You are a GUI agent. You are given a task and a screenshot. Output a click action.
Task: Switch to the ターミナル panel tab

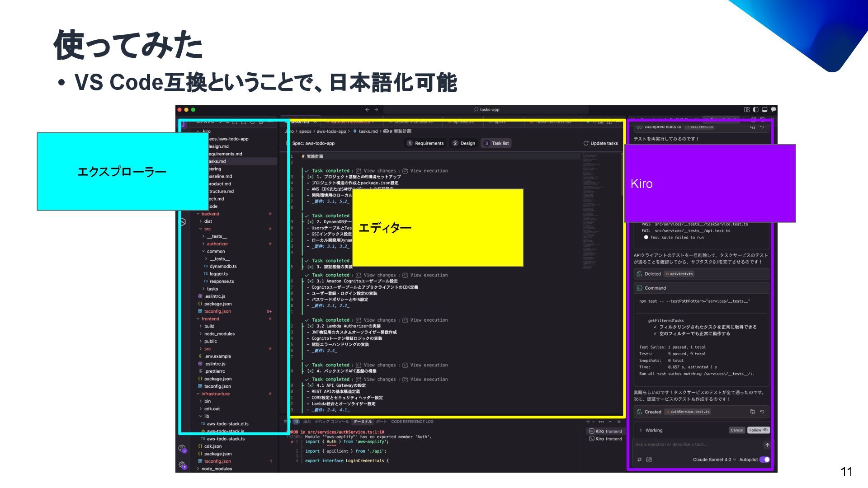click(x=363, y=422)
